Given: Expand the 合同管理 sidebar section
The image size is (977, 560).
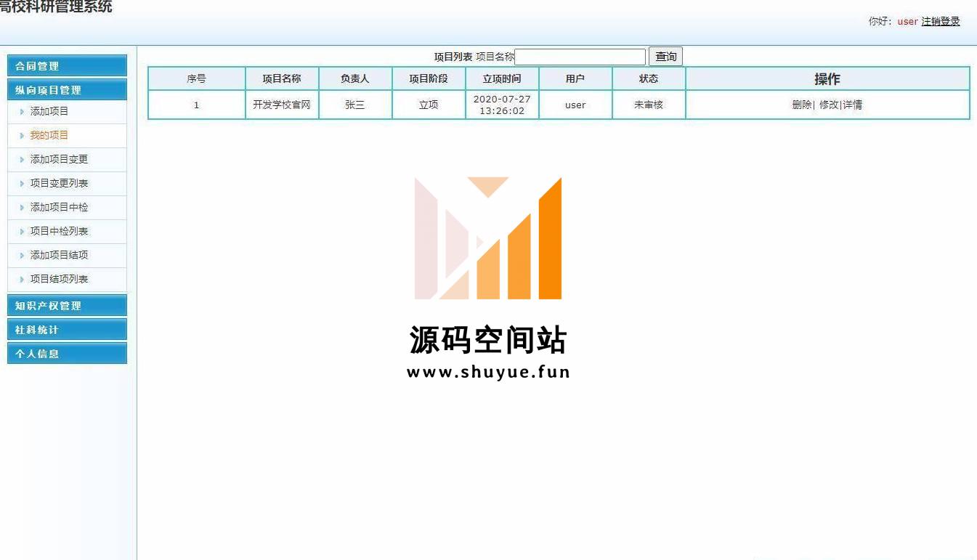Looking at the screenshot, I should click(67, 65).
